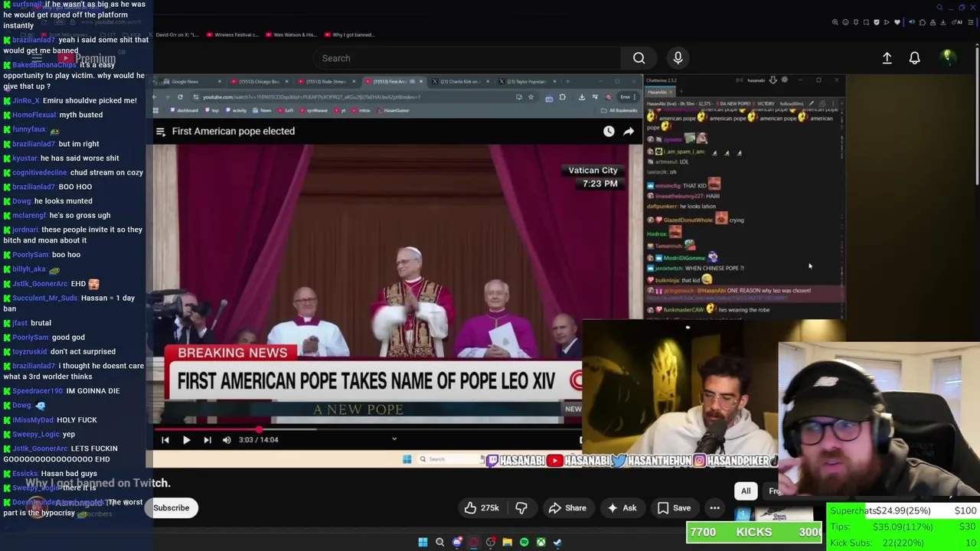Screen dimensions: 980x551
Task: Mute the embedded player volume
Action: click(x=227, y=440)
